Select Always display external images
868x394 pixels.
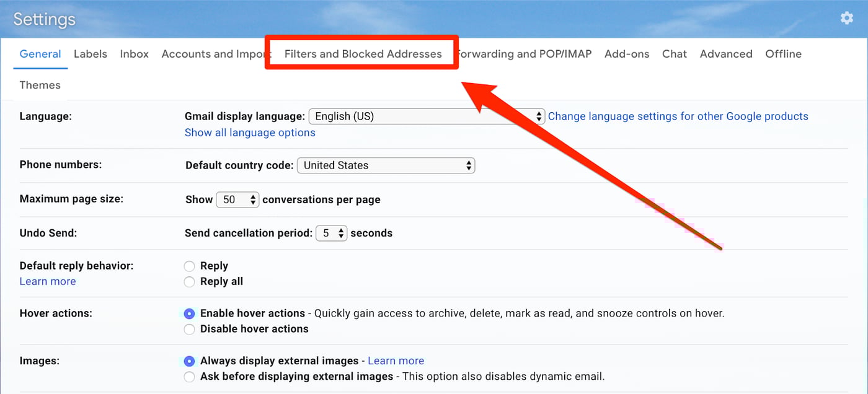pos(189,361)
